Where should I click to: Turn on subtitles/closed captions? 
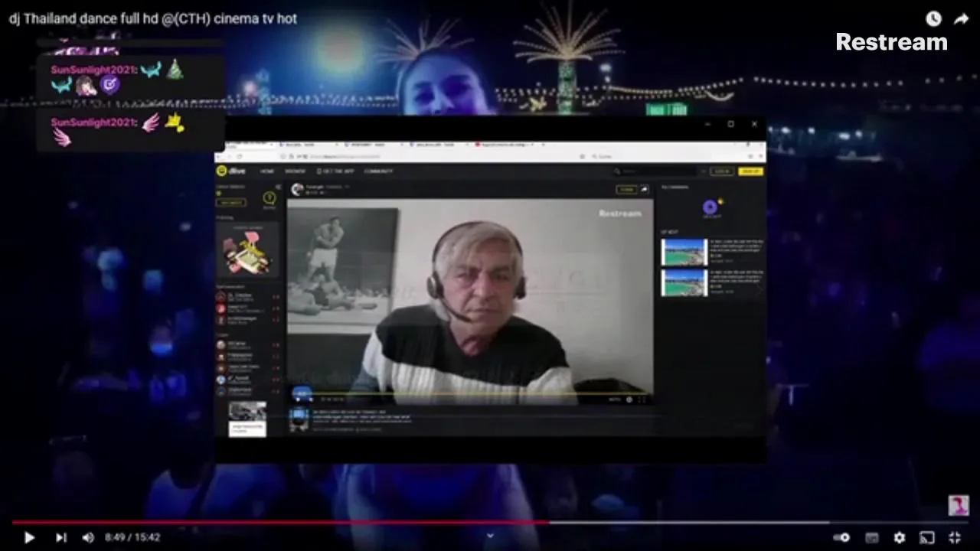pos(872,538)
